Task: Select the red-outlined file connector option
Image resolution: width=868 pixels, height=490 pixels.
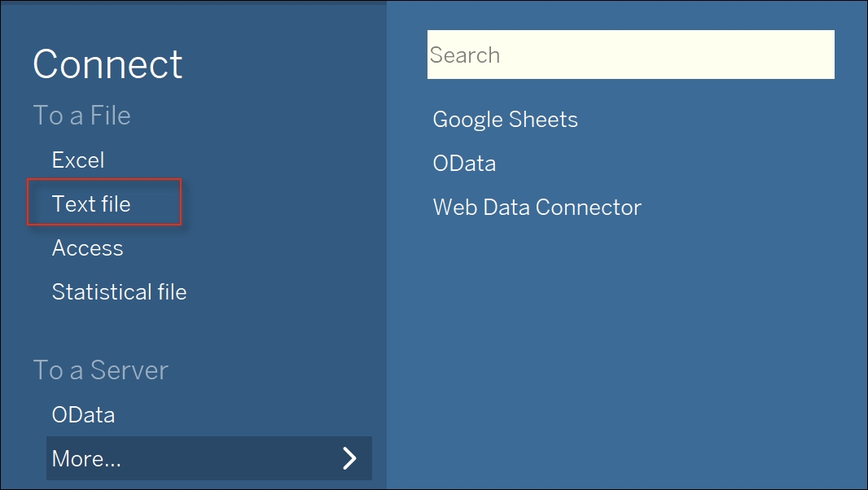Action: pos(104,202)
